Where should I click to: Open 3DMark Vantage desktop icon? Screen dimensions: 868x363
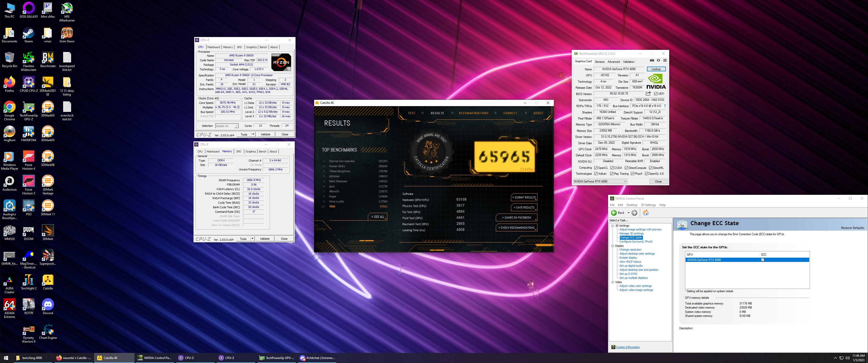[47, 185]
